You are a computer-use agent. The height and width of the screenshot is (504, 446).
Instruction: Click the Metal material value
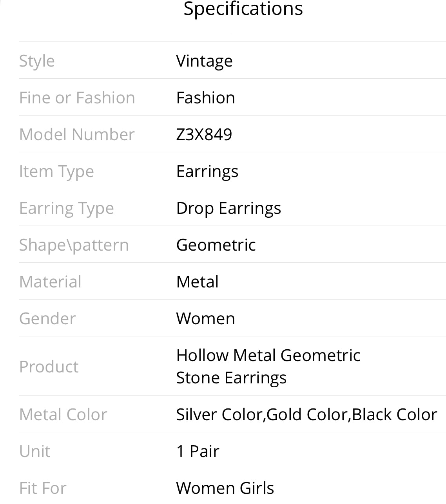(197, 282)
